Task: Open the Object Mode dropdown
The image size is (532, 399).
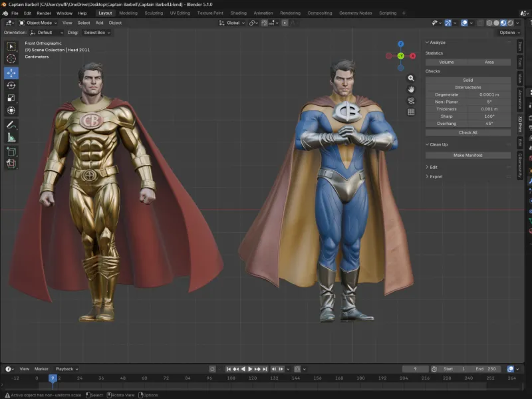Action: 38,23
